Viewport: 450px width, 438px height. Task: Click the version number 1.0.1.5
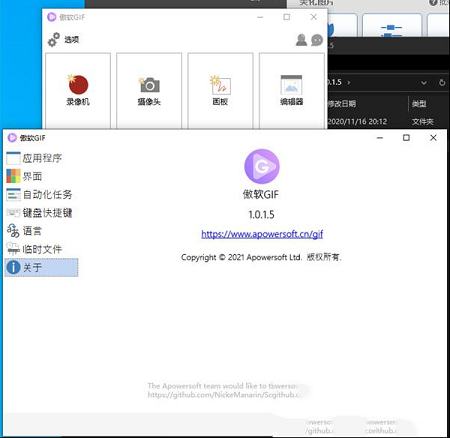(x=261, y=214)
